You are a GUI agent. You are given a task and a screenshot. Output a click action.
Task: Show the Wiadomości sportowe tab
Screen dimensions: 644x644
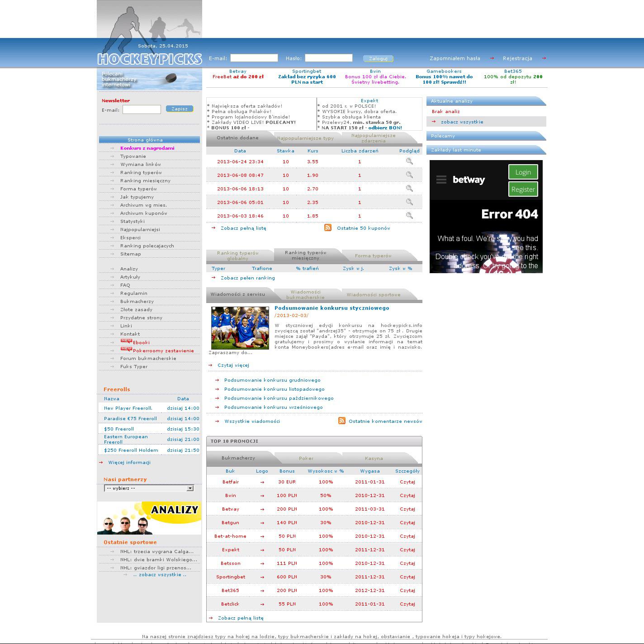pos(374,295)
